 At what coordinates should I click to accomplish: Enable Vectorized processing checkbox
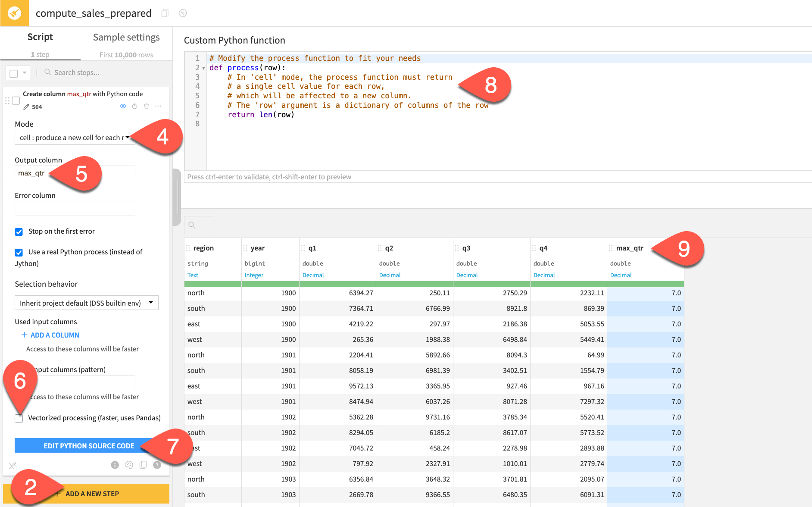point(19,418)
